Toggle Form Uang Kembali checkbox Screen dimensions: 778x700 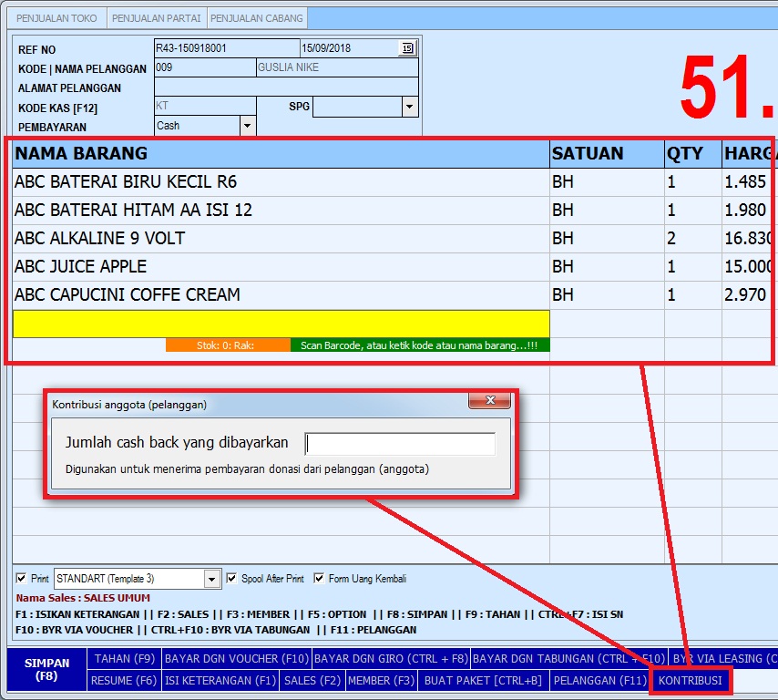319,579
